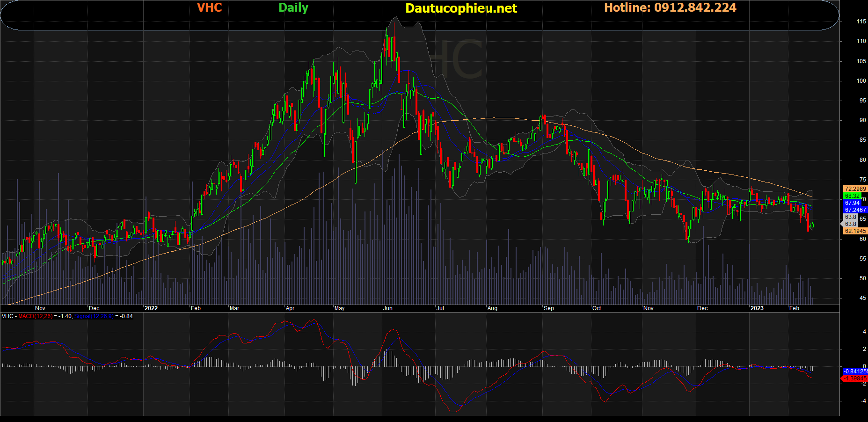Select the green 68.32 price tag

852,196
